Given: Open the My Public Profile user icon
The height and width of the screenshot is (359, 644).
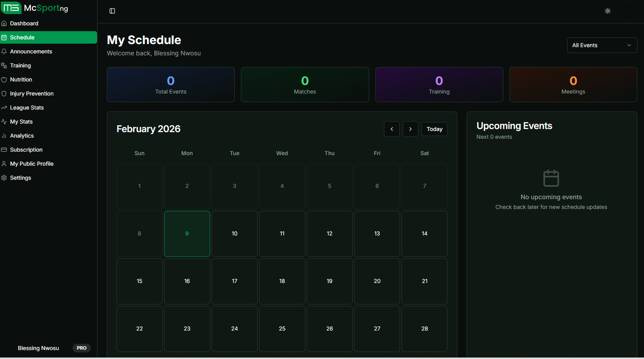Looking at the screenshot, I should [4, 163].
